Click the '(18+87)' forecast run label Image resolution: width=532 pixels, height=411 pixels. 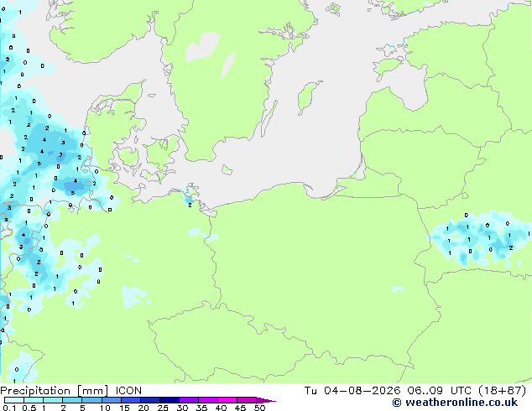pos(503,391)
